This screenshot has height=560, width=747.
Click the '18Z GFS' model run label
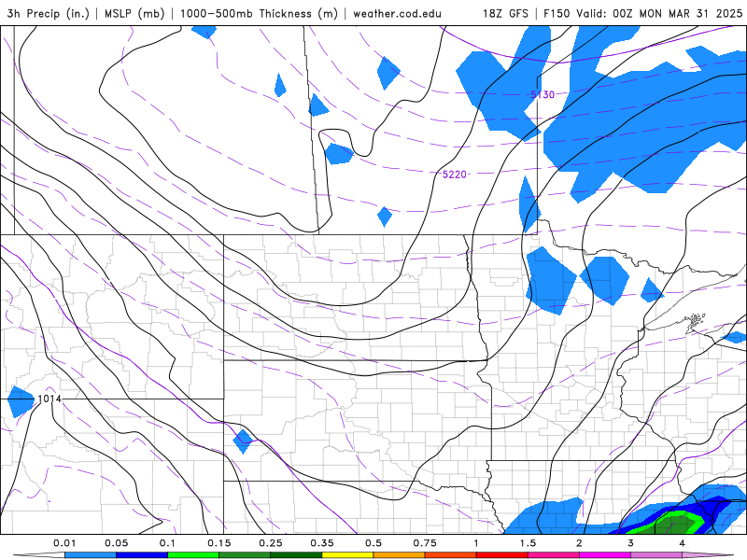[505, 13]
